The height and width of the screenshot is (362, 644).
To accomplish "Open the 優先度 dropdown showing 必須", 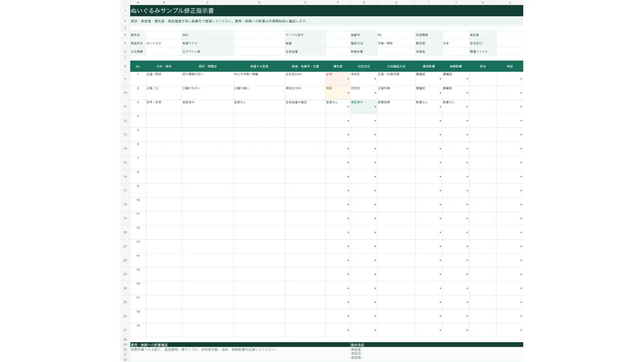I will point(338,79).
